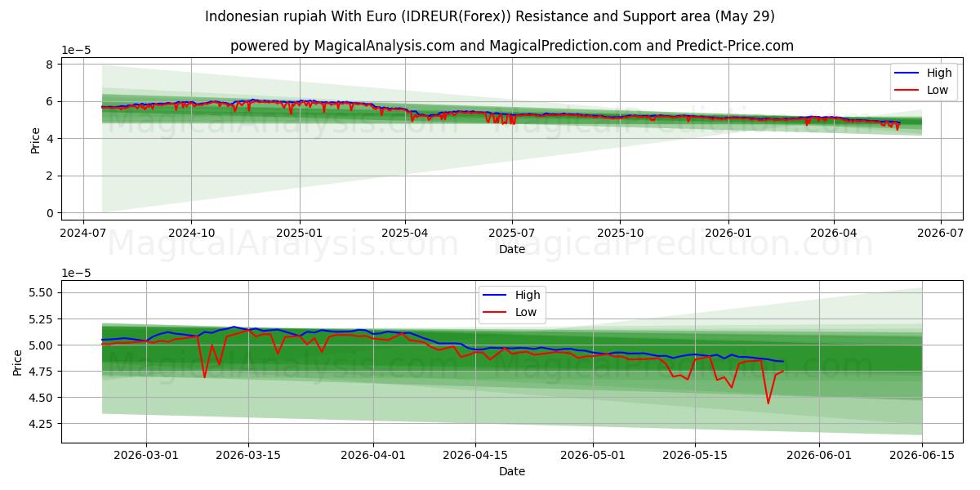
Task: Click the bottom chart '1e−5' scale label
Action: tap(77, 273)
